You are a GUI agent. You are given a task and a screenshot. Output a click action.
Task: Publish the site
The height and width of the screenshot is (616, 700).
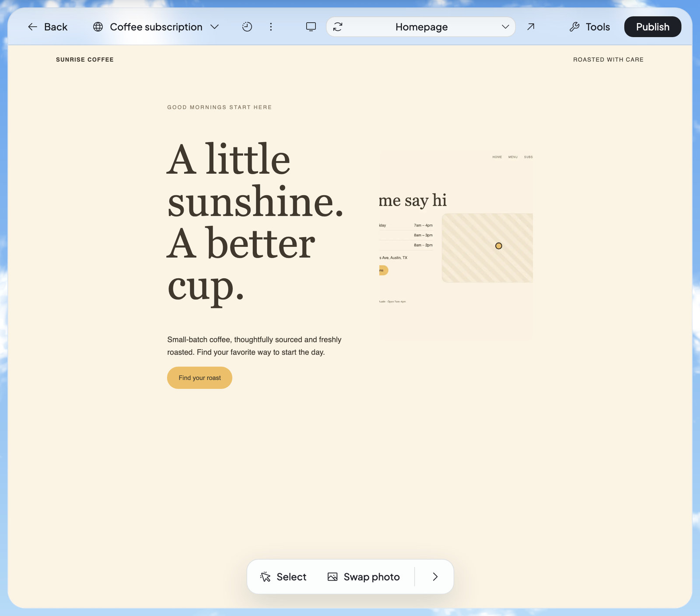click(653, 27)
